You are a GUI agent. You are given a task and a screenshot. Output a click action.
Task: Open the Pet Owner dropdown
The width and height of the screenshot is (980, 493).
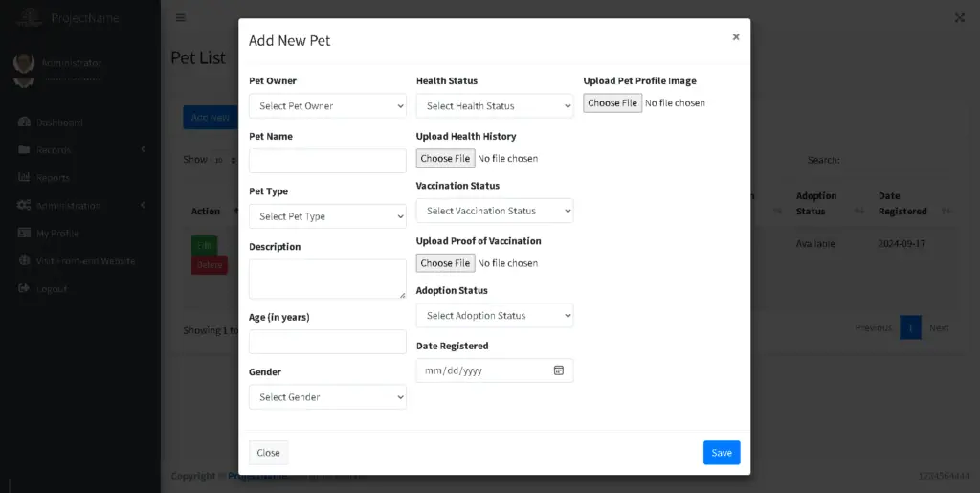click(327, 105)
